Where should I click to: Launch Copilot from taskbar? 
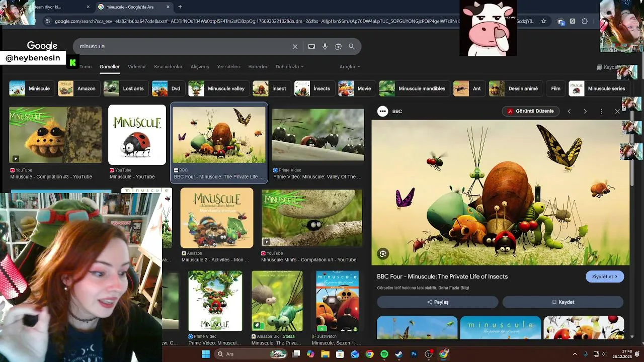coord(310,354)
